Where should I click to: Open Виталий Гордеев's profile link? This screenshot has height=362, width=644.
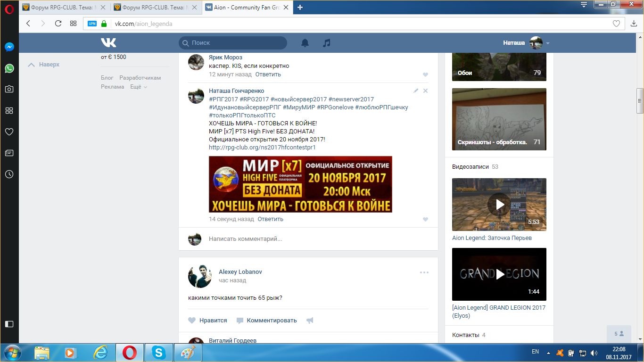click(232, 341)
